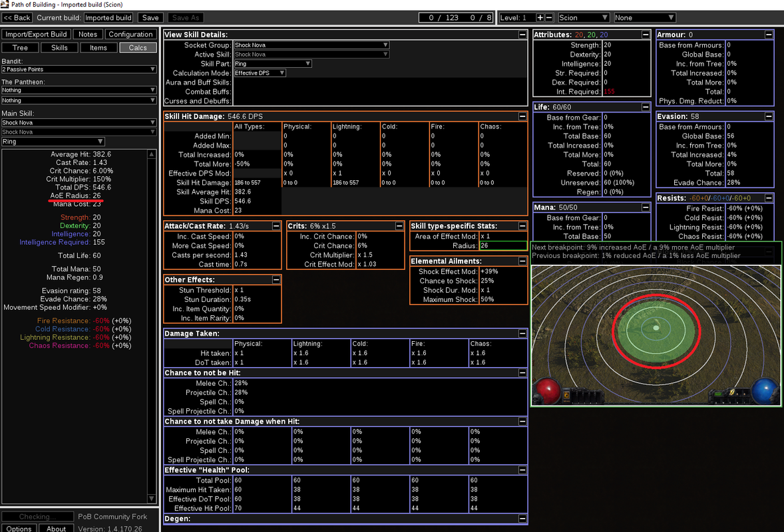Open the Scion class dropdown
784x532 pixels.
click(x=583, y=17)
